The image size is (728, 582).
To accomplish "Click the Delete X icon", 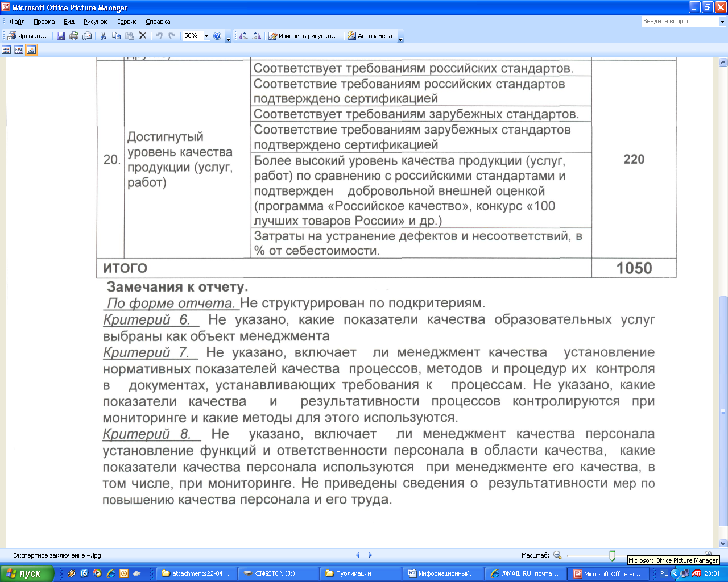I will pos(143,36).
